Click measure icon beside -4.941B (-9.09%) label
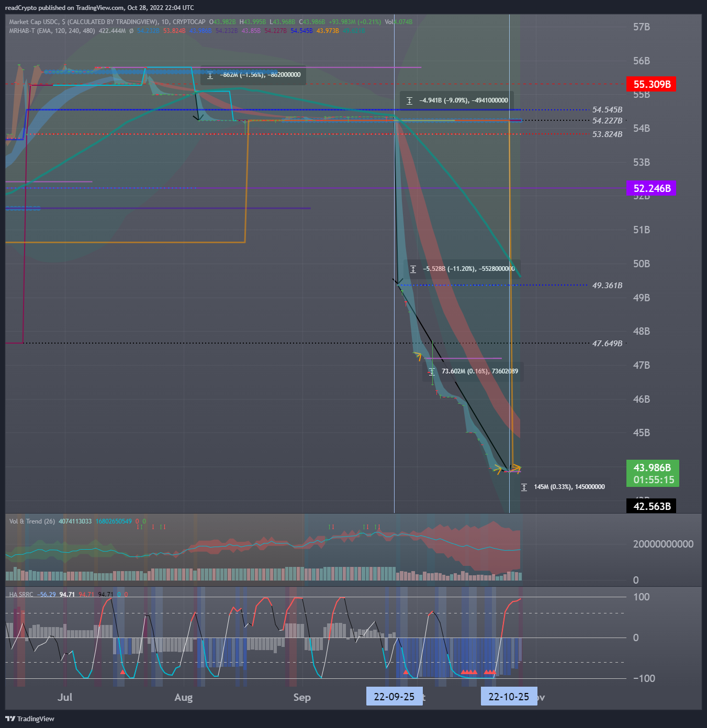 tap(409, 100)
